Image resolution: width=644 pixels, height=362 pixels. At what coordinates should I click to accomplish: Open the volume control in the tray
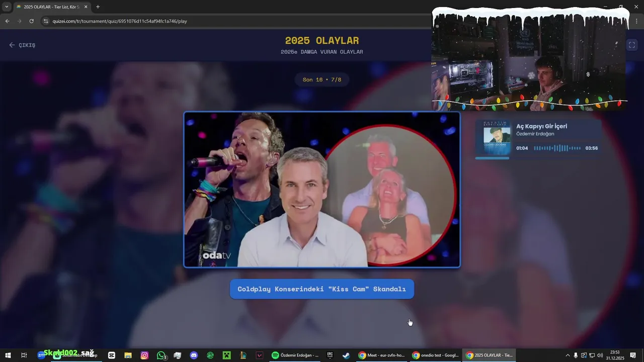(x=600, y=355)
